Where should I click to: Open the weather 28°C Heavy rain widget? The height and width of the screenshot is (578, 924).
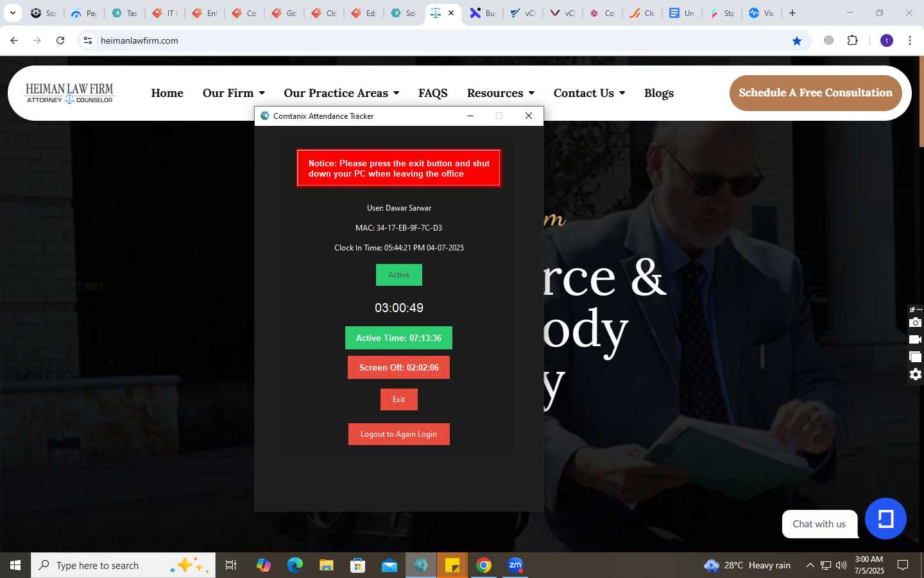tap(747, 565)
